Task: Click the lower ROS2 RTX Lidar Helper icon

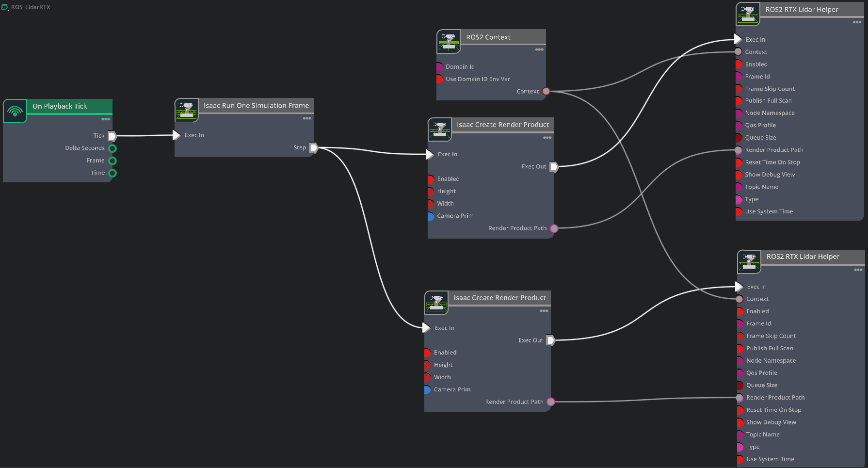Action: click(749, 261)
